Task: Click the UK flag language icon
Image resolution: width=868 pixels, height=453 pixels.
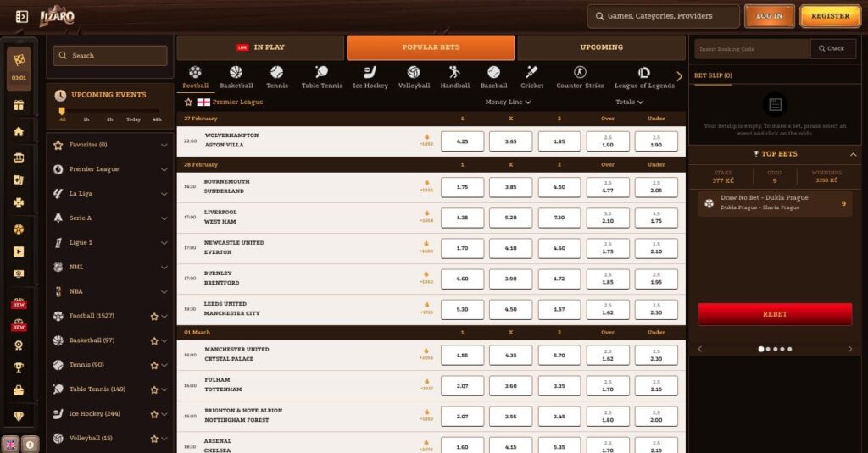Action: (10, 445)
